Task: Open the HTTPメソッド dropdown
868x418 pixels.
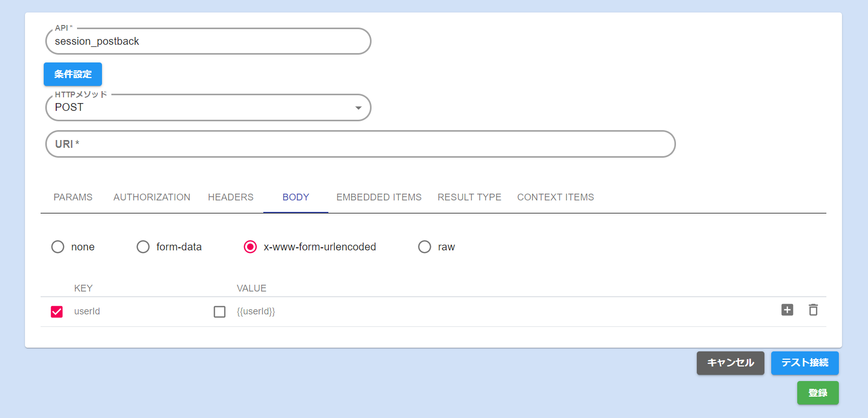Action: [208, 108]
